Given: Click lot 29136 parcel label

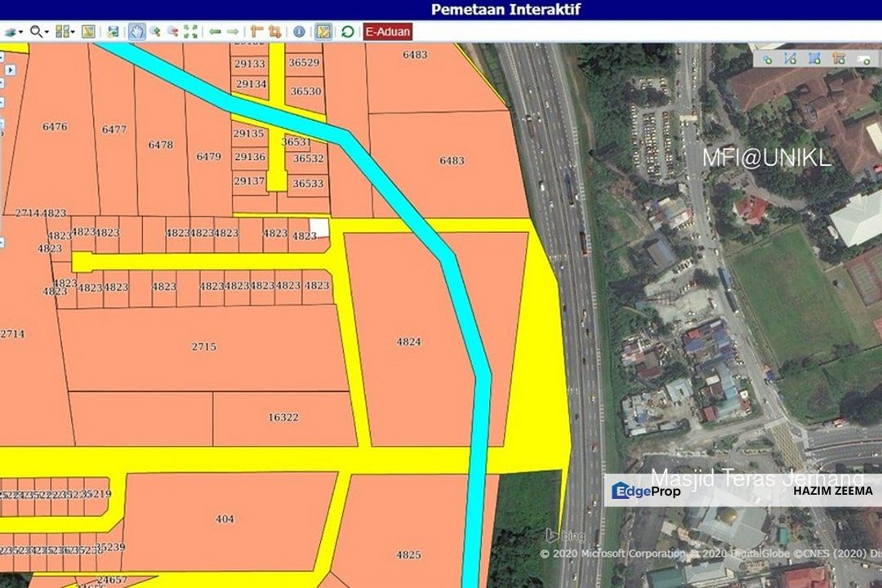Looking at the screenshot, I should tap(250, 157).
